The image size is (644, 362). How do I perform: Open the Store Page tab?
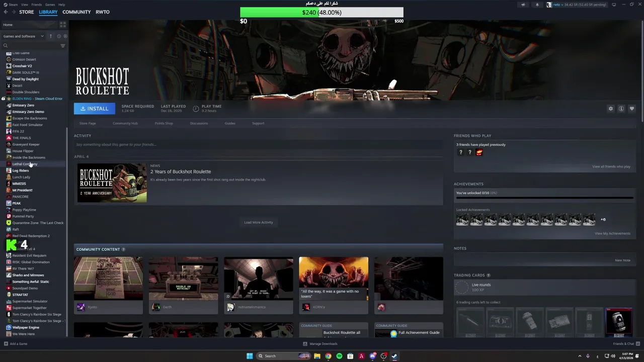click(x=88, y=123)
